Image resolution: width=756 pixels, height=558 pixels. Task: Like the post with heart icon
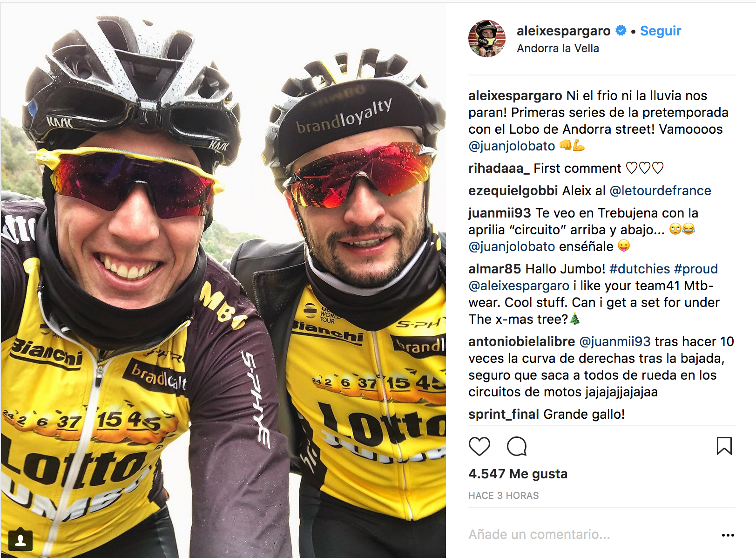479,446
